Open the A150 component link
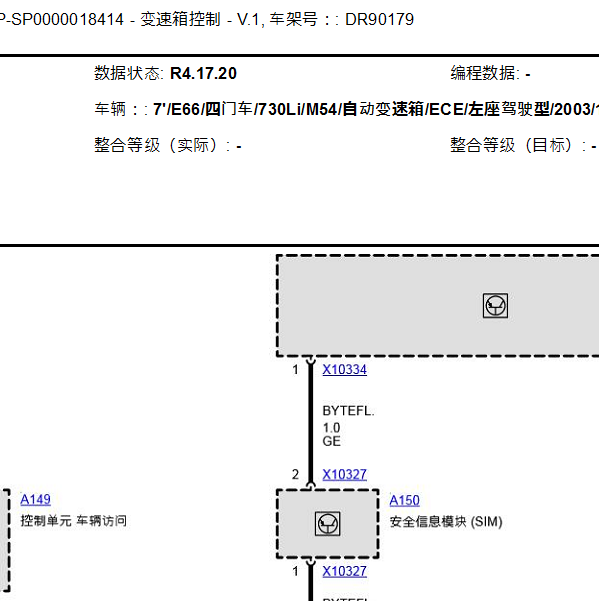This screenshot has height=601, width=599. coord(404,501)
